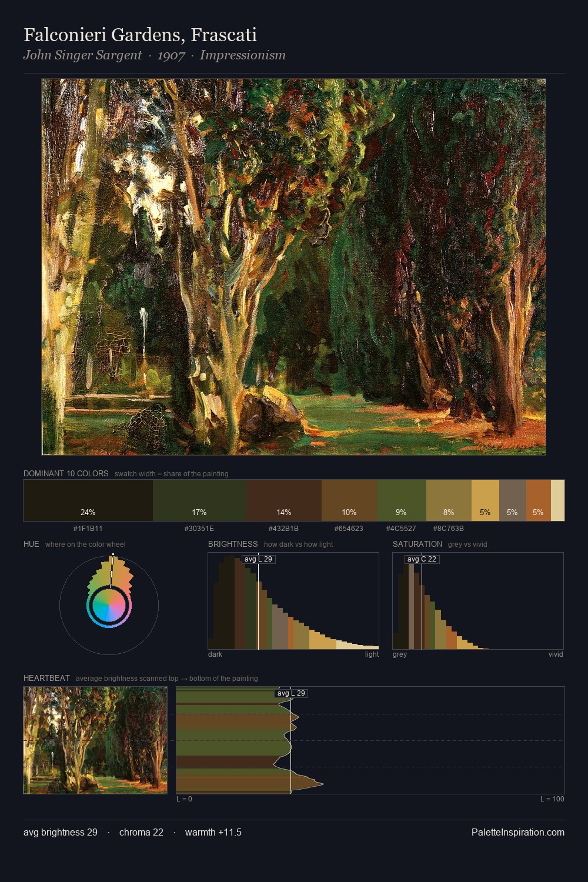Visit the PaletteInspiration.com link
This screenshot has width=588, height=882.
[518, 832]
